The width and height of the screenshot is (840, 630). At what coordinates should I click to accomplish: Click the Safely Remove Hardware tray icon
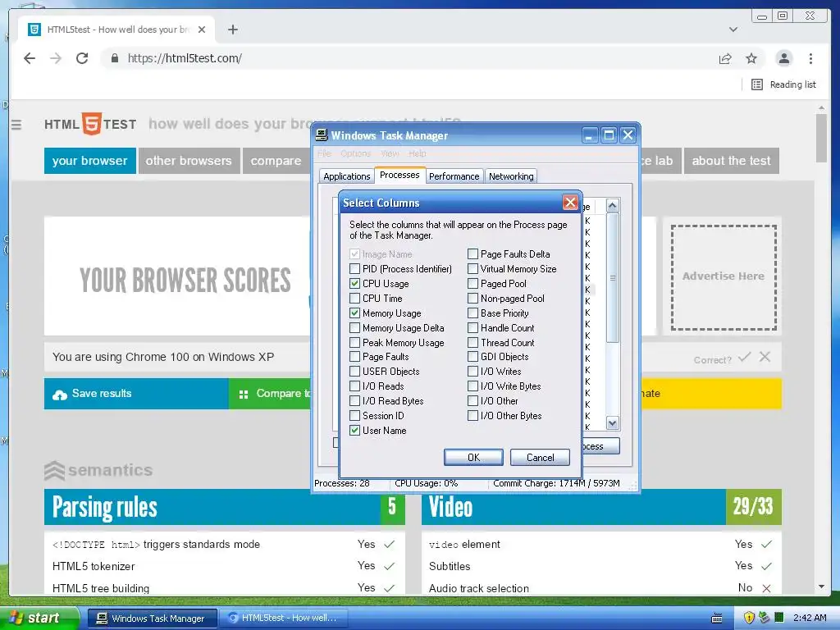(x=764, y=618)
